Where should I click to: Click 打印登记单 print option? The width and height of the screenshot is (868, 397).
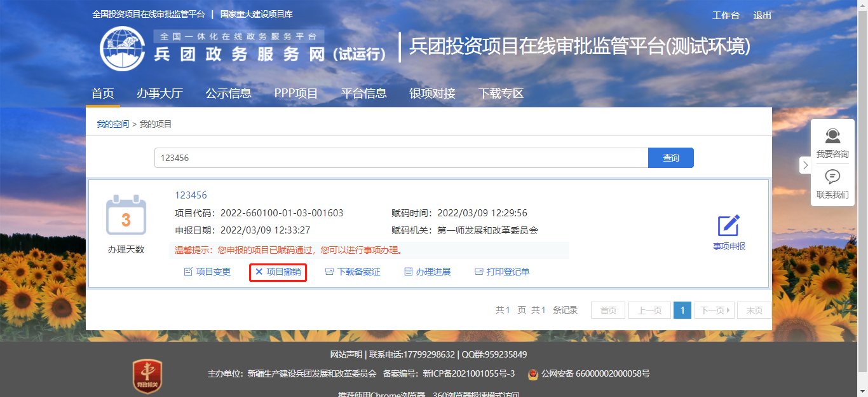click(502, 272)
